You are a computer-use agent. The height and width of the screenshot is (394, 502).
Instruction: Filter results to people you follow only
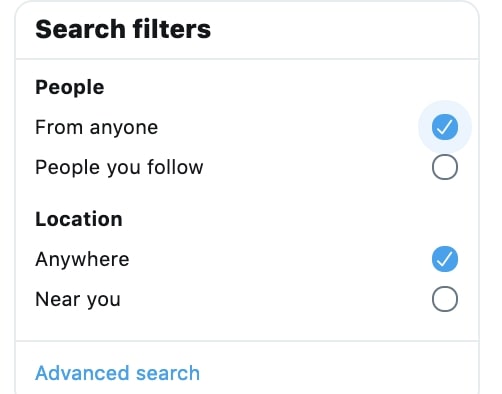point(445,167)
